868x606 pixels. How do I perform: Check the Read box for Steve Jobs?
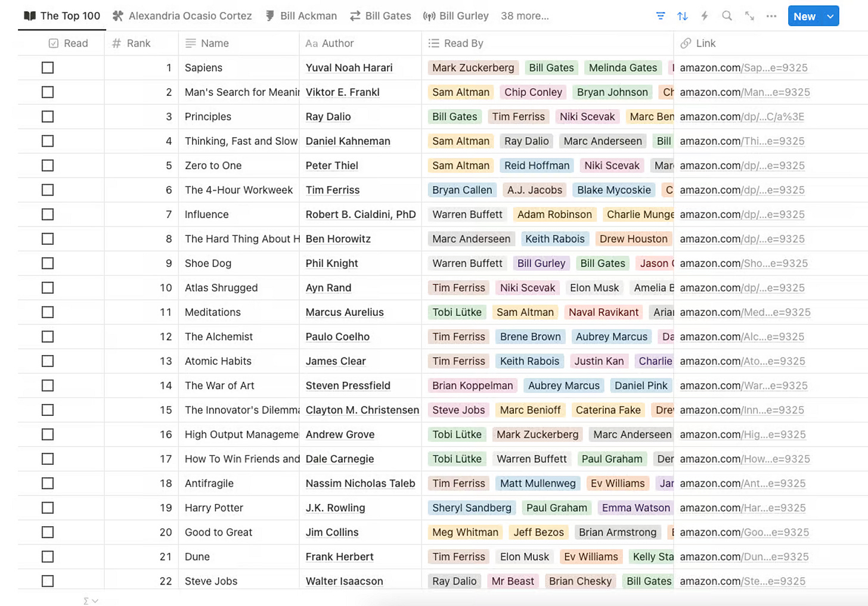click(x=48, y=581)
